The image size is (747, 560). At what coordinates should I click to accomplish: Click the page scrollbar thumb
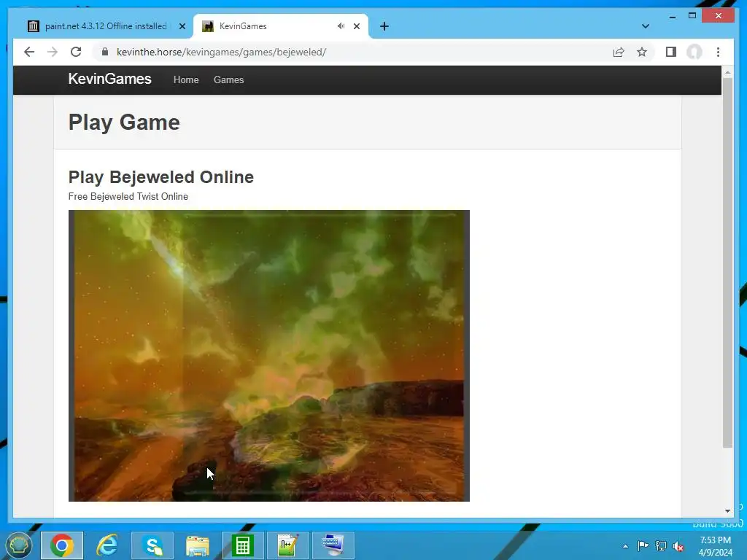[x=727, y=262]
